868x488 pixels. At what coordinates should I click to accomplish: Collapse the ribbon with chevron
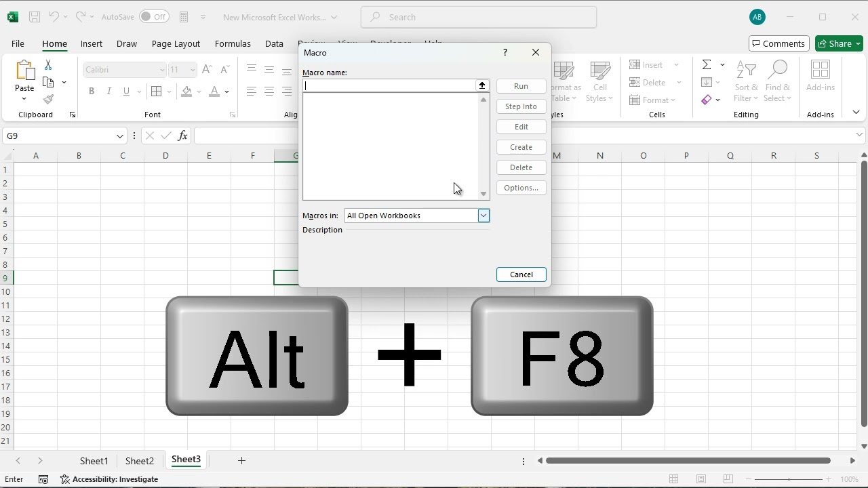[856, 113]
